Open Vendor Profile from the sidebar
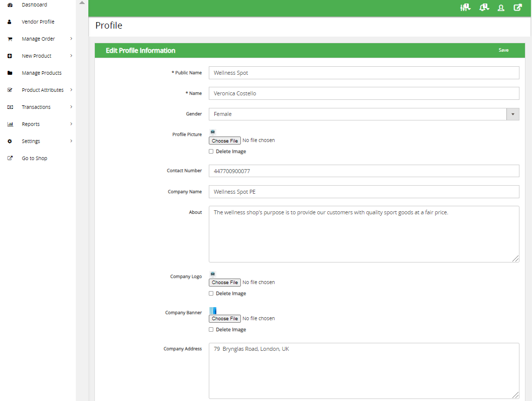532x401 pixels. [38, 22]
